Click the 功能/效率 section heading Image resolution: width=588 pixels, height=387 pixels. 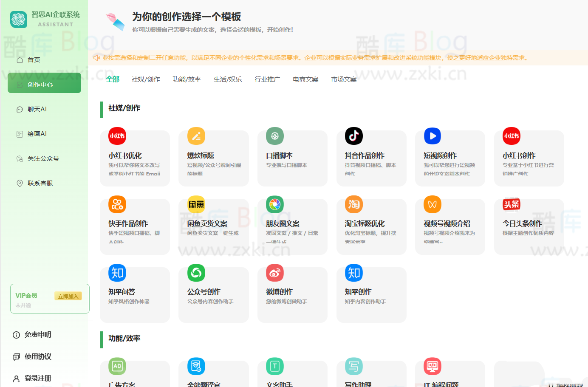click(124, 339)
